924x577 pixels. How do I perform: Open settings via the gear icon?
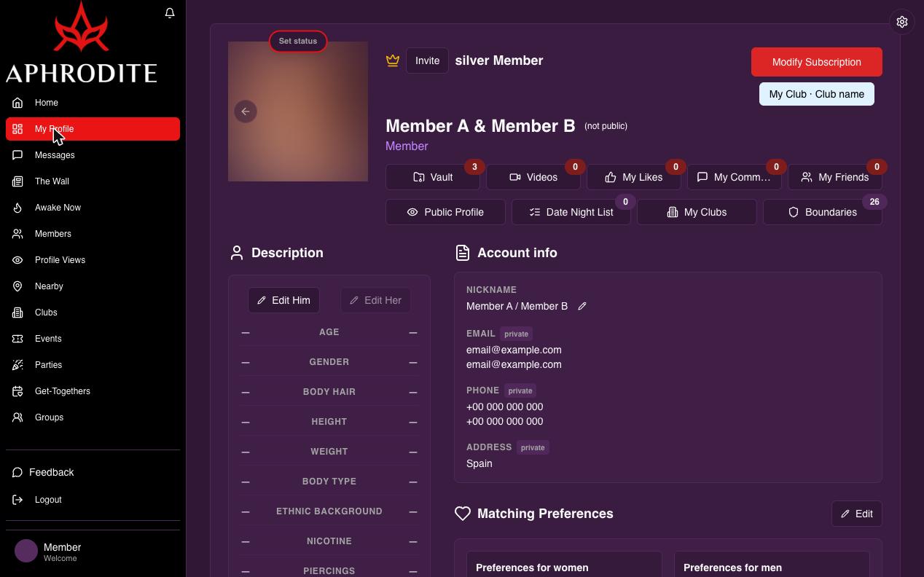[x=902, y=22]
